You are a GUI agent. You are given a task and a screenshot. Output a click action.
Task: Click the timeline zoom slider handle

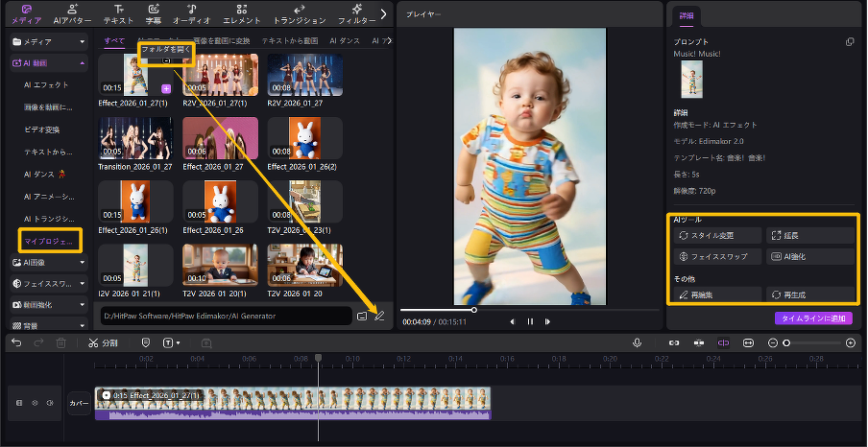pos(786,342)
